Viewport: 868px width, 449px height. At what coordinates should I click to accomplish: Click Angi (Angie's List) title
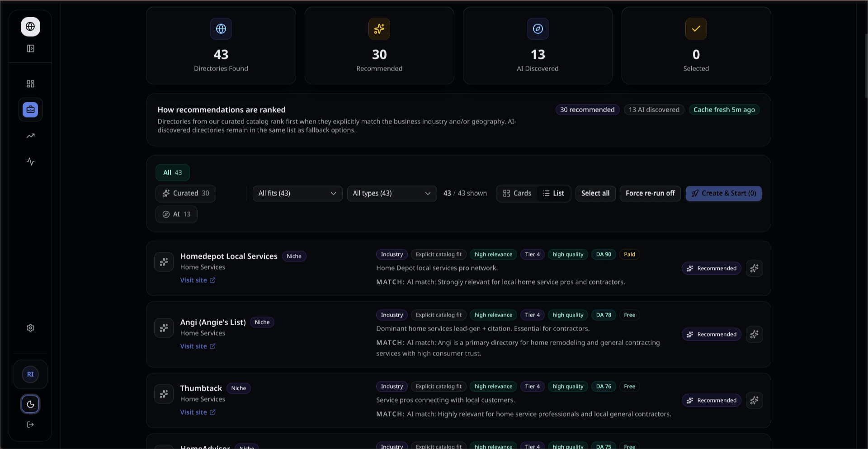[x=213, y=322]
